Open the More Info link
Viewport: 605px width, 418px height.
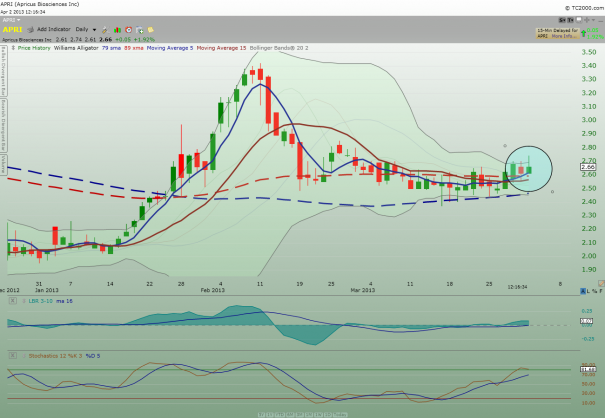564,36
